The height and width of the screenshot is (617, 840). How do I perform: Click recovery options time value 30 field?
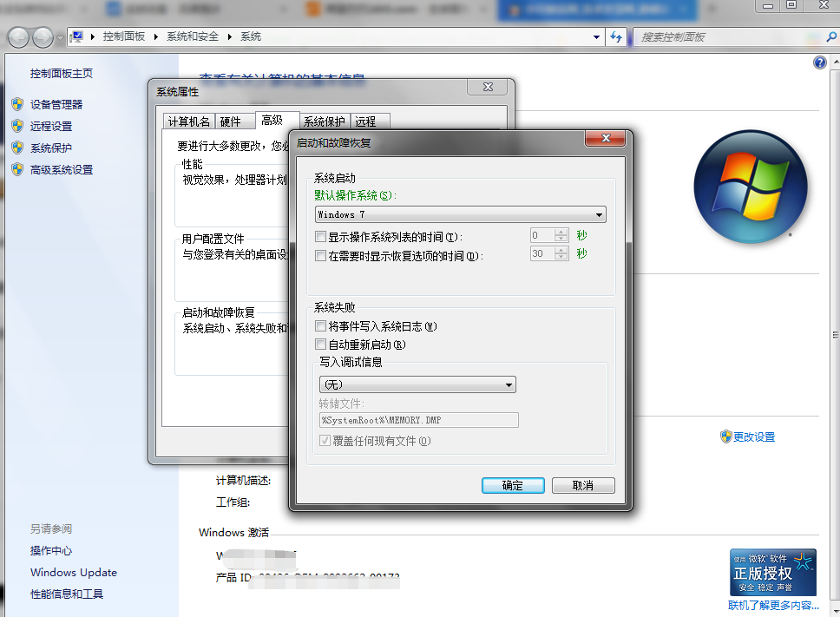click(542, 254)
